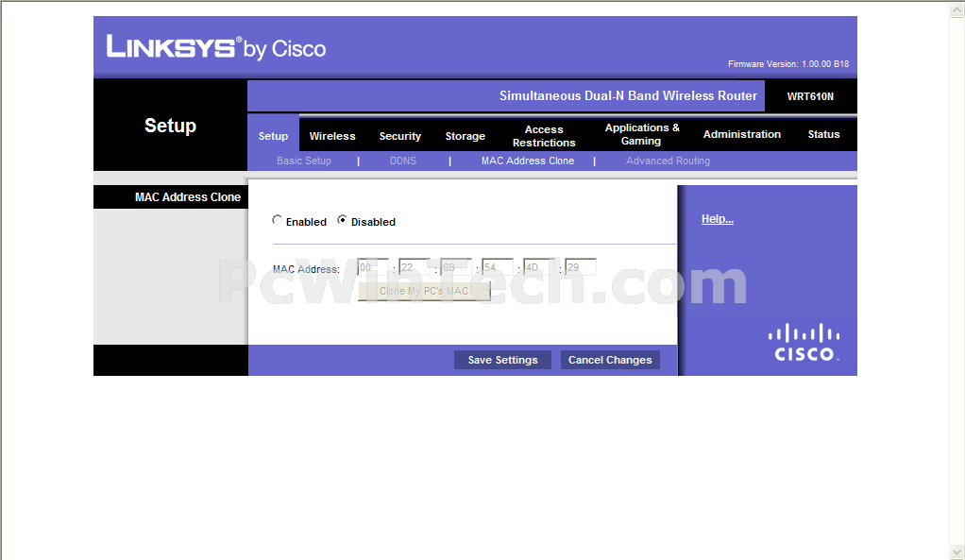Click the Firmware Version text
Screen dimensions: 965x560
click(x=788, y=64)
